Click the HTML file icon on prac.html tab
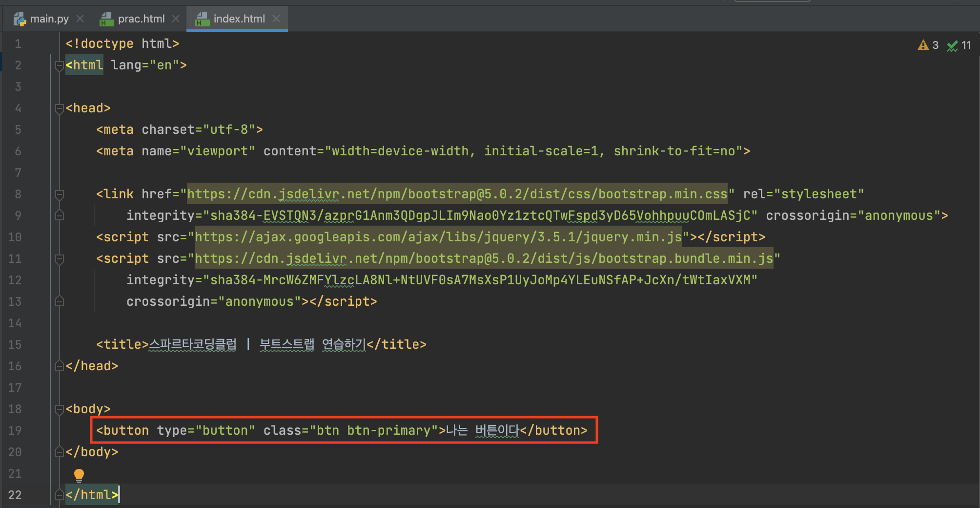980x508 pixels. [x=106, y=19]
